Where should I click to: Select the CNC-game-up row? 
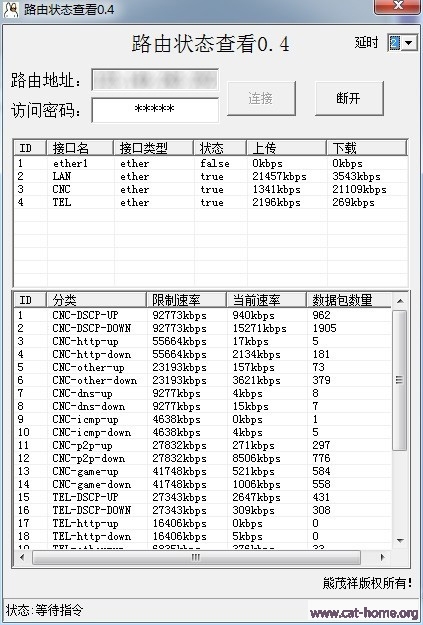tap(203, 472)
